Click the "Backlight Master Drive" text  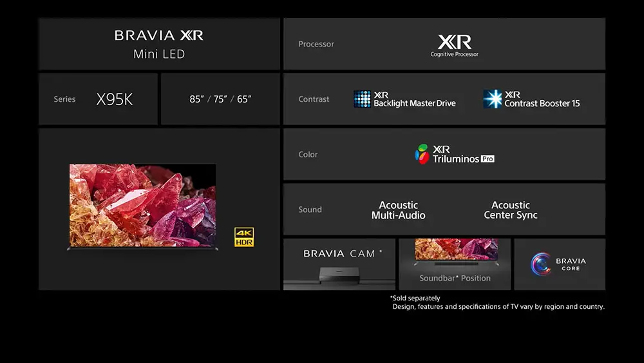pyautogui.click(x=414, y=104)
